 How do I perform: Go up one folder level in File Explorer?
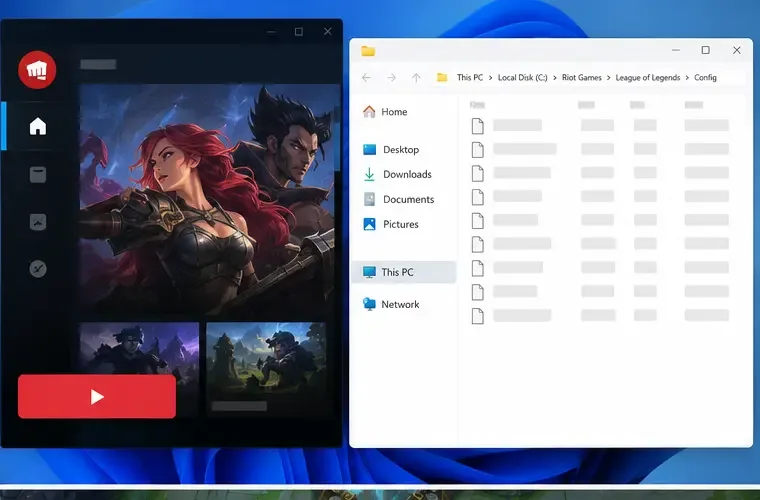[x=416, y=78]
